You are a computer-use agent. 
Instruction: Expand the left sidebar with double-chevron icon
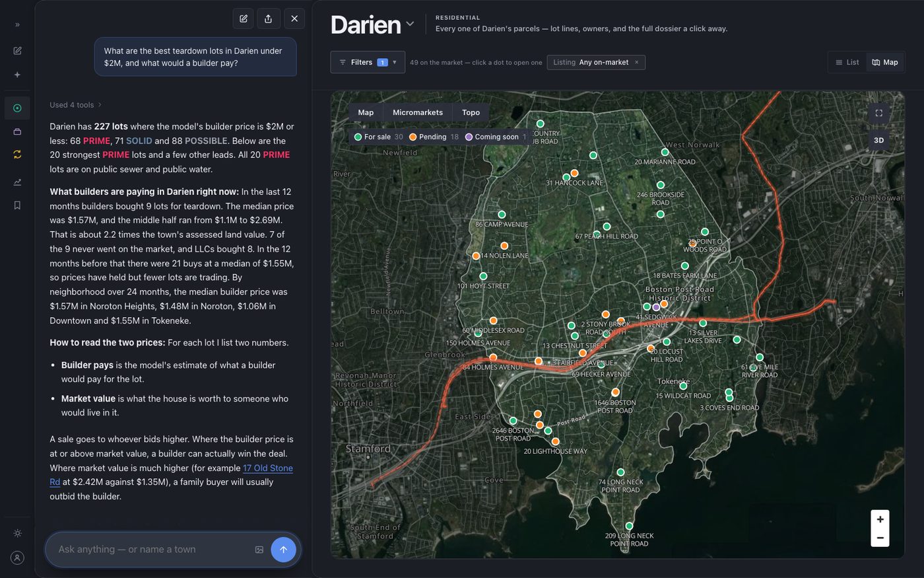point(17,24)
